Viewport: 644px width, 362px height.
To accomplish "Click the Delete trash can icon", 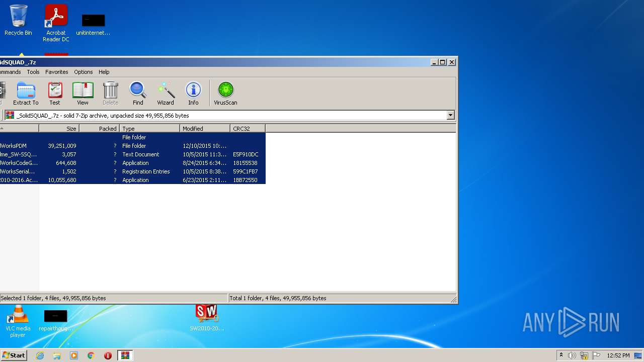I will coord(110,94).
